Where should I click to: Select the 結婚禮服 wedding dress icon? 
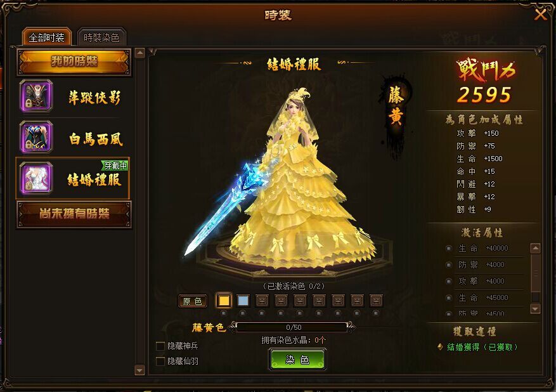(36, 178)
